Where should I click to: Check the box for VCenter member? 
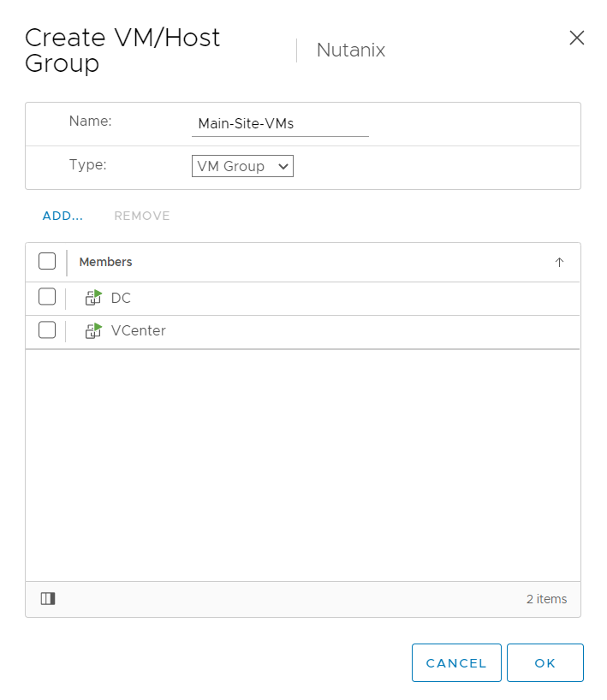pos(47,330)
